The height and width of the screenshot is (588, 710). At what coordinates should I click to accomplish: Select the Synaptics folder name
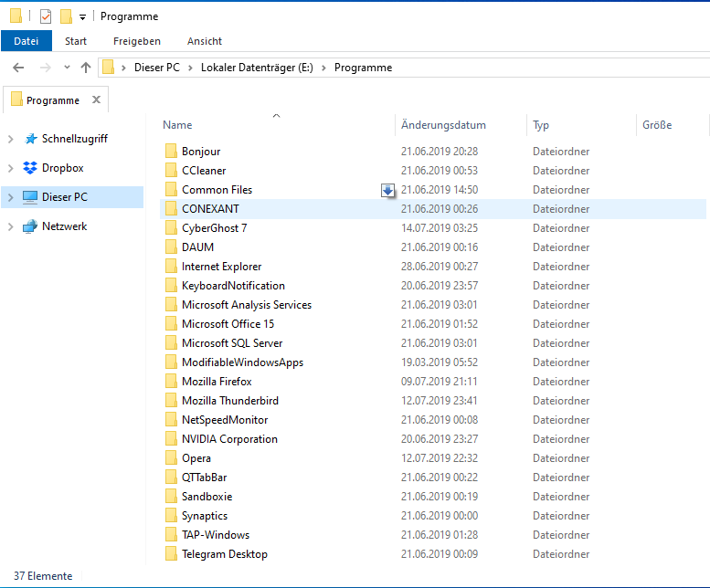click(205, 516)
